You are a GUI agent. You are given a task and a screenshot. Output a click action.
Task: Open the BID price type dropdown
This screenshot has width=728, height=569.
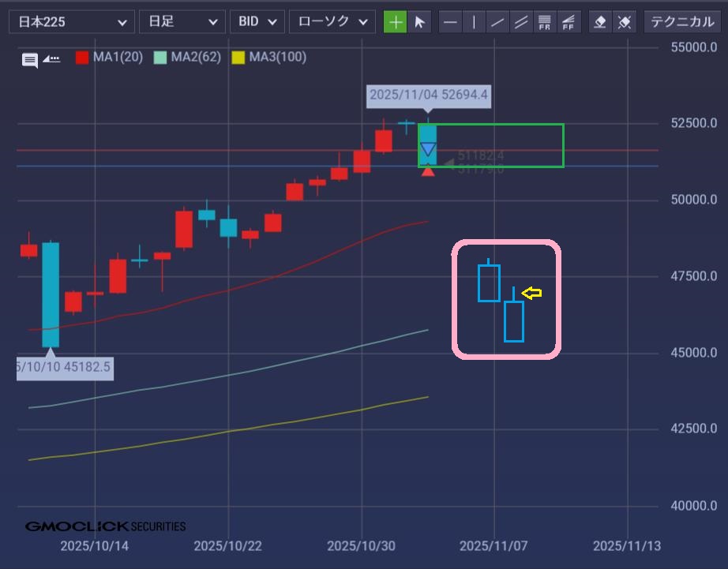(x=257, y=21)
